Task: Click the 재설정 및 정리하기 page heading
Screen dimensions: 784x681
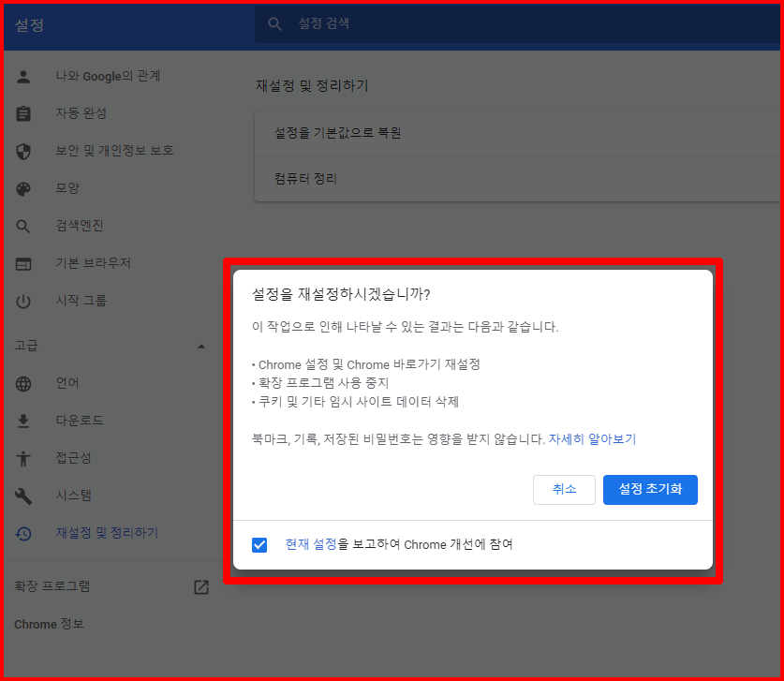Action: 312,85
